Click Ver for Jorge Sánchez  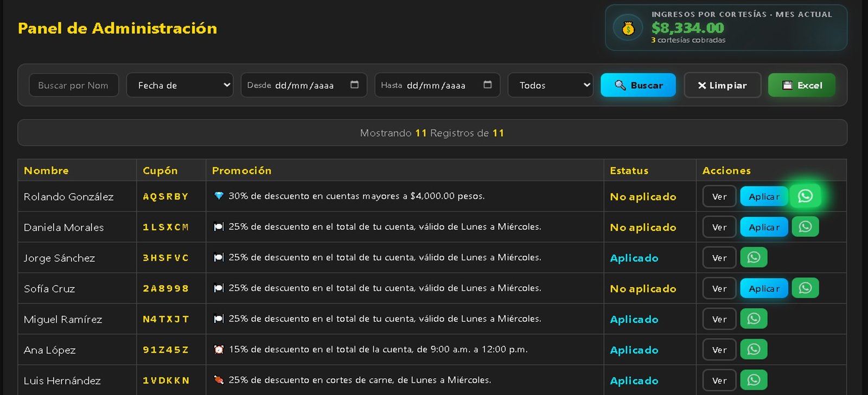tap(719, 258)
